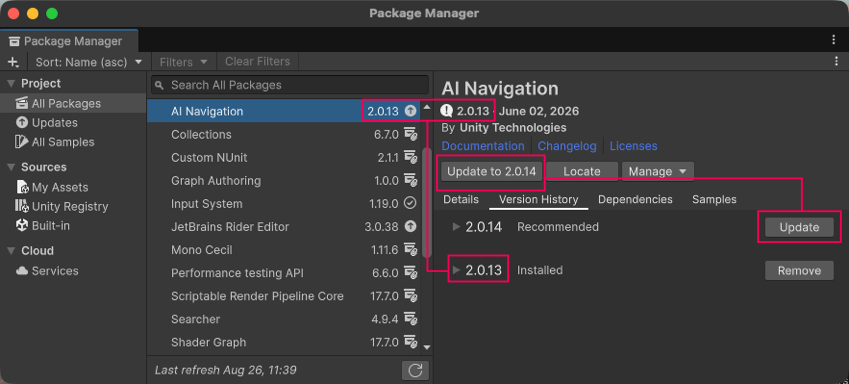Click the Shader Graph lock icon

pos(410,342)
